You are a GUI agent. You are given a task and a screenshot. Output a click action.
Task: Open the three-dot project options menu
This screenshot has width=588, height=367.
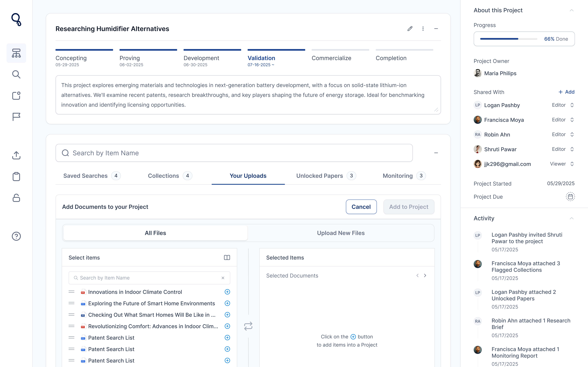423,29
